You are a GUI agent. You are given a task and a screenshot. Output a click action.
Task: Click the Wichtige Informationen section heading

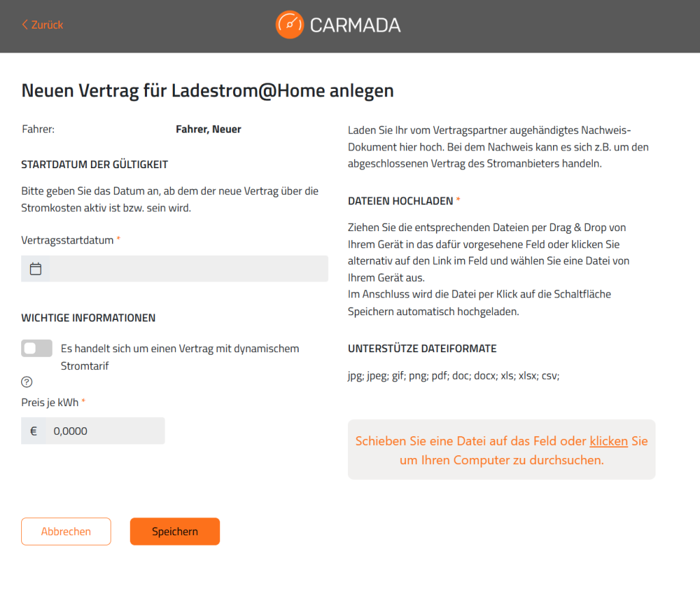[x=88, y=318]
